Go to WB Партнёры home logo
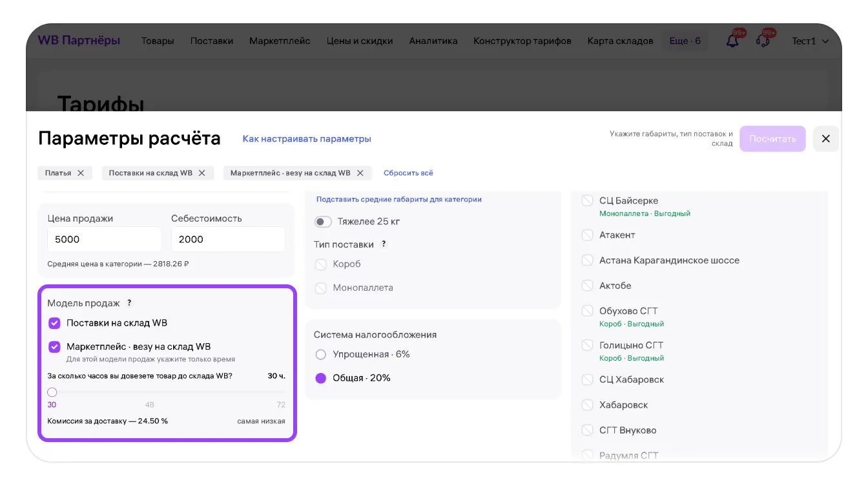 pyautogui.click(x=79, y=40)
